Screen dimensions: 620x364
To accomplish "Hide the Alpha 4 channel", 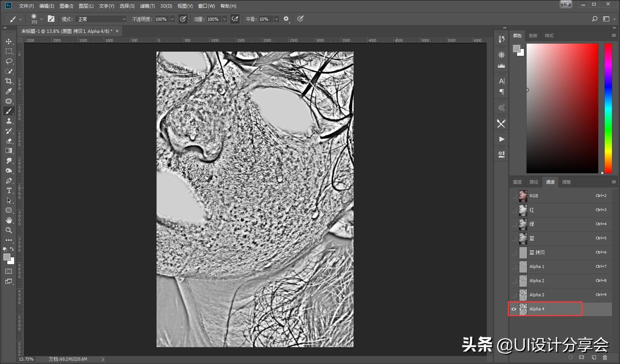I will (514, 309).
